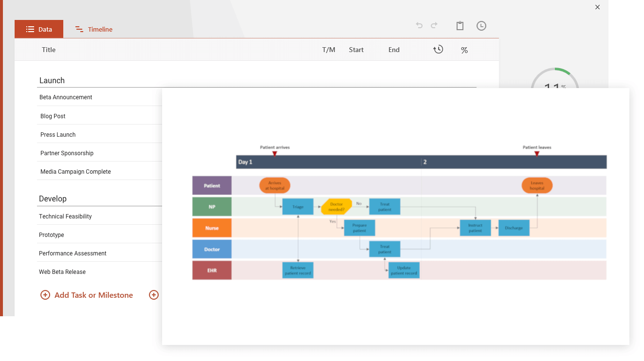Open the Start column header
This screenshot has width=644, height=361.
(356, 49)
